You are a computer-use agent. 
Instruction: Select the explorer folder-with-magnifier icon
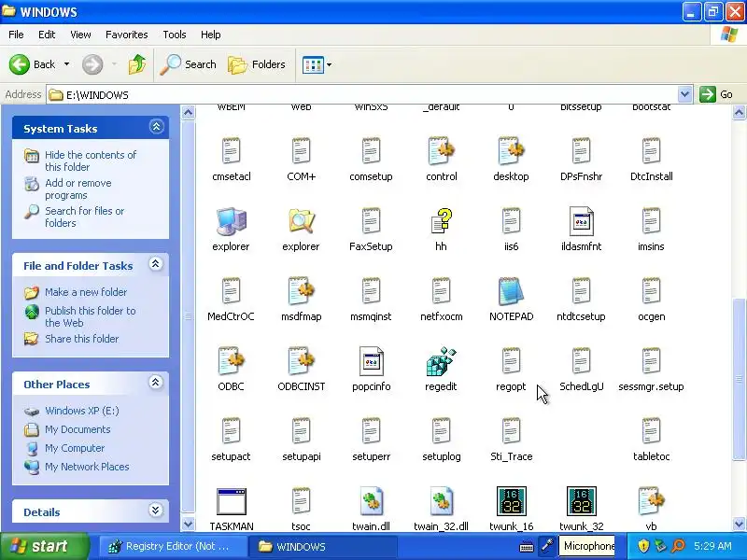tap(301, 221)
